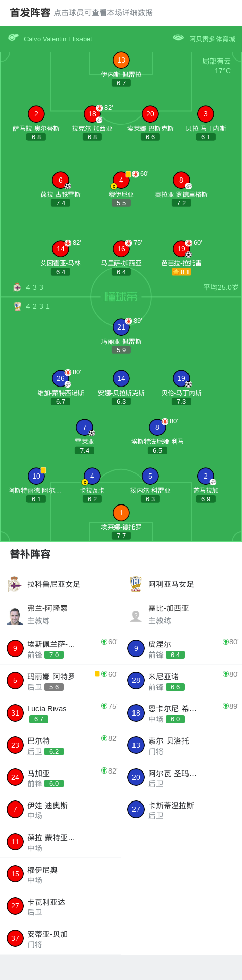Click captain player 4 穆伊尼亚 icon
242x980 pixels.
[x=121, y=180]
